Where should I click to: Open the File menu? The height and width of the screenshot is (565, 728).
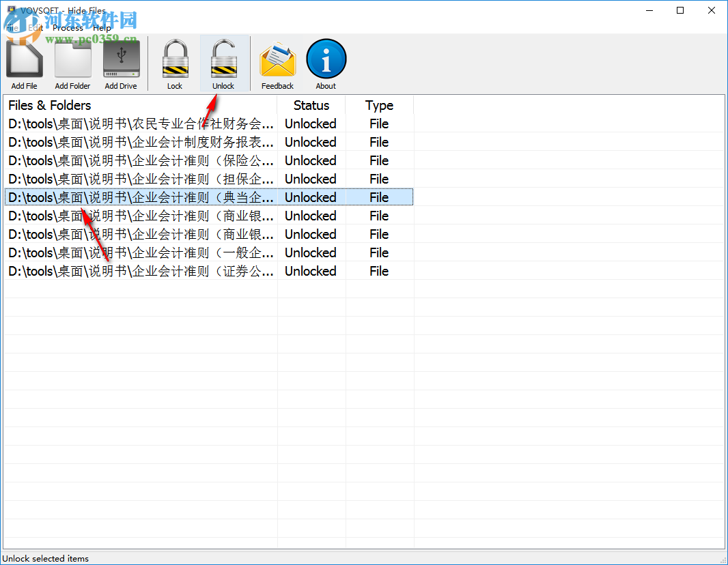[x=14, y=27]
